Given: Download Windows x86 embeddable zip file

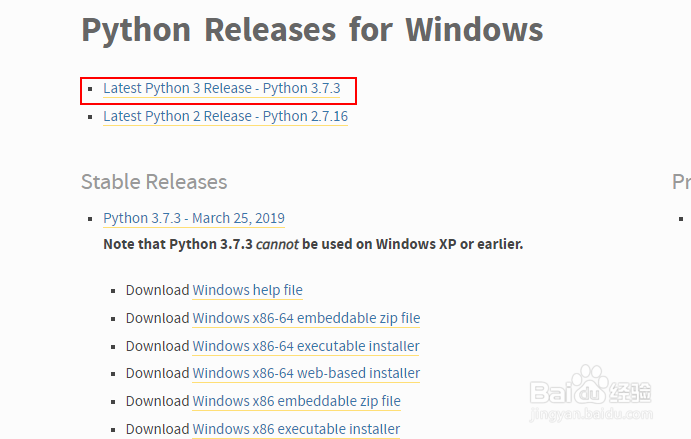Looking at the screenshot, I should click(x=296, y=402).
